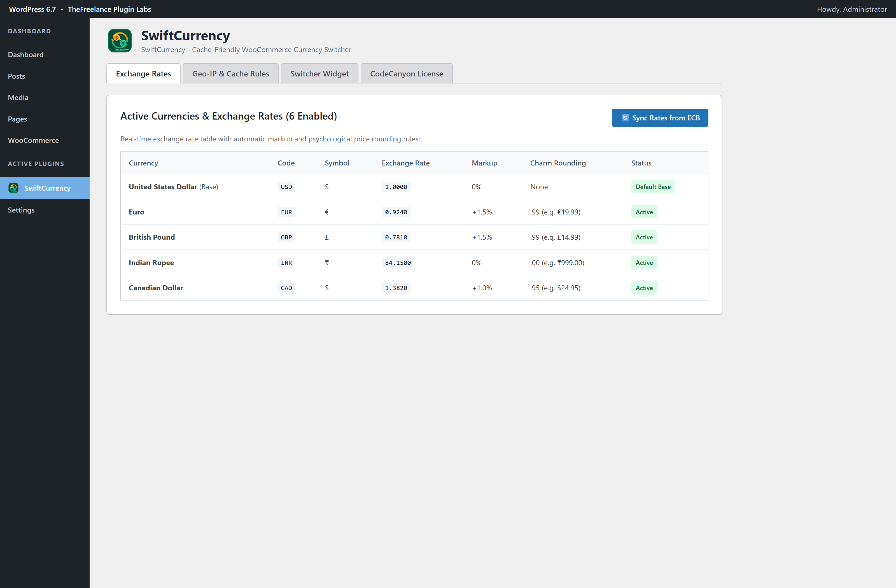Image resolution: width=896 pixels, height=588 pixels.
Task: Click the SwiftCurrency page title
Action: (x=185, y=35)
